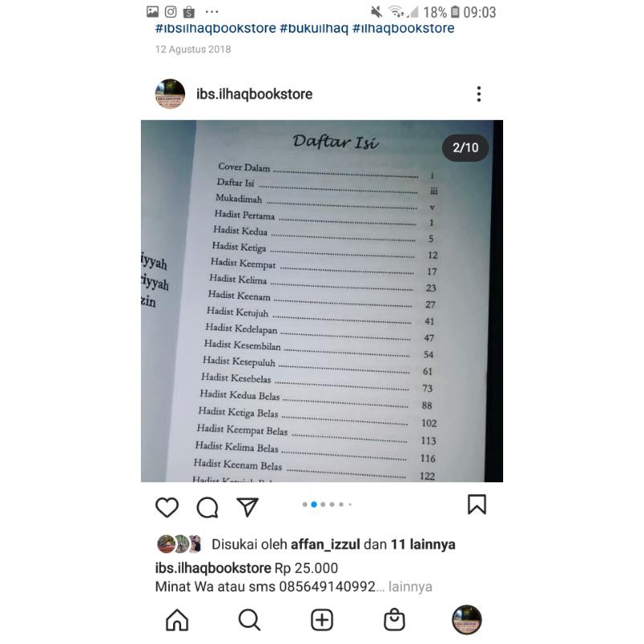Open comments with the speech bubble icon
644x644 pixels.
pos(208,507)
